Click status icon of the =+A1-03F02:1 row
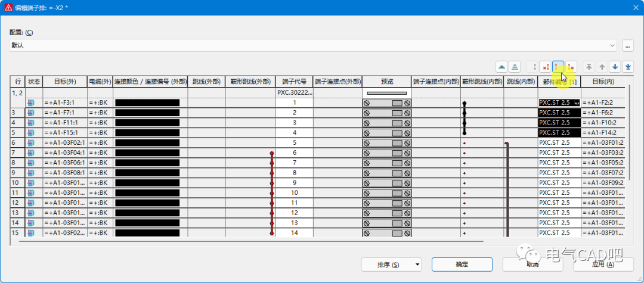 [x=31, y=143]
